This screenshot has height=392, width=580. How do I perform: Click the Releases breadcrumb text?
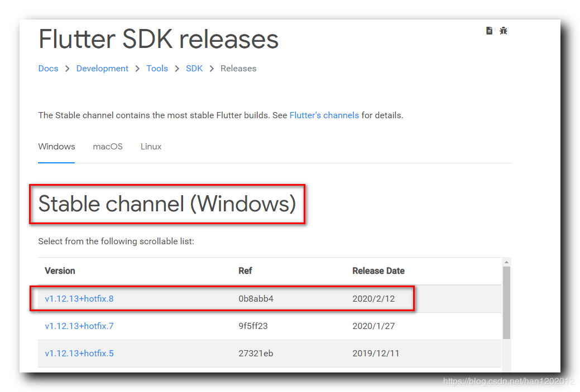click(x=238, y=68)
